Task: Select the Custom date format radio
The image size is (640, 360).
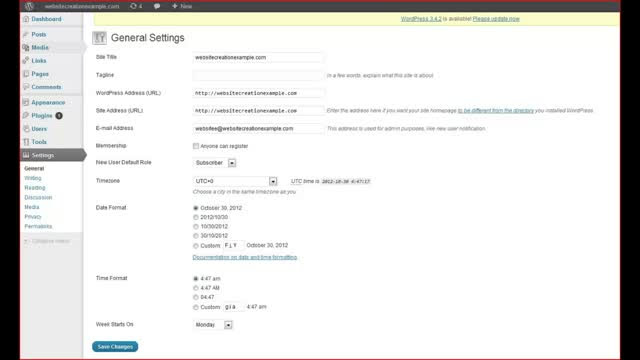Action: [x=196, y=246]
